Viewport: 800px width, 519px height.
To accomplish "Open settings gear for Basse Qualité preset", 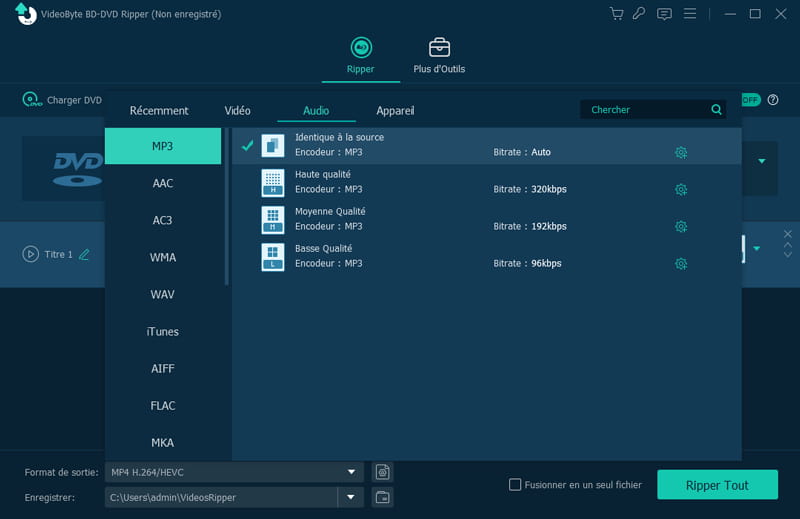I will [681, 264].
